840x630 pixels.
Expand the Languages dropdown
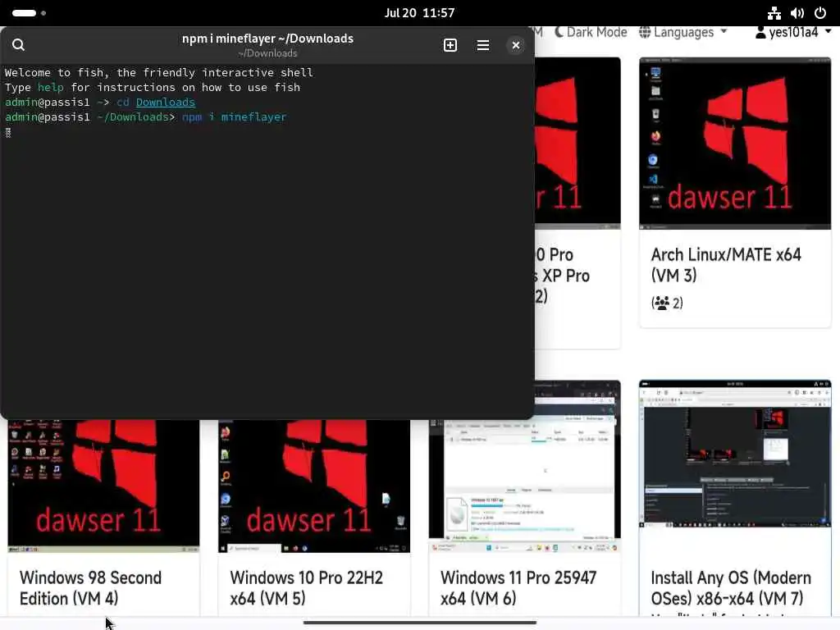click(683, 32)
